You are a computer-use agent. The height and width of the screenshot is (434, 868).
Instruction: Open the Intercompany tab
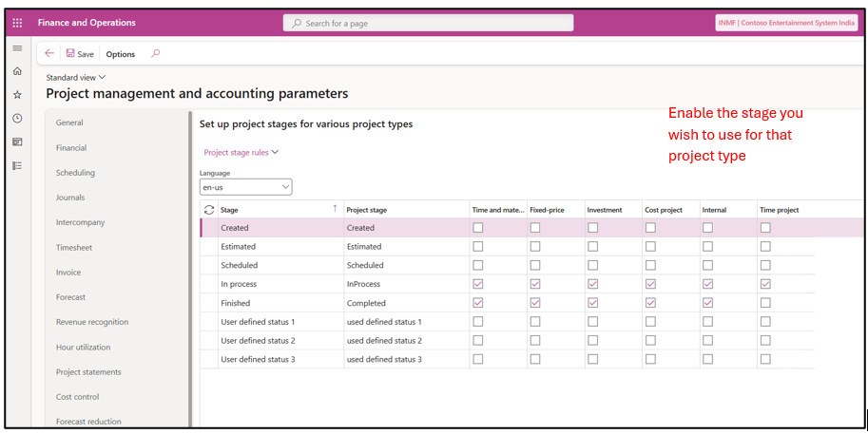[x=80, y=222]
